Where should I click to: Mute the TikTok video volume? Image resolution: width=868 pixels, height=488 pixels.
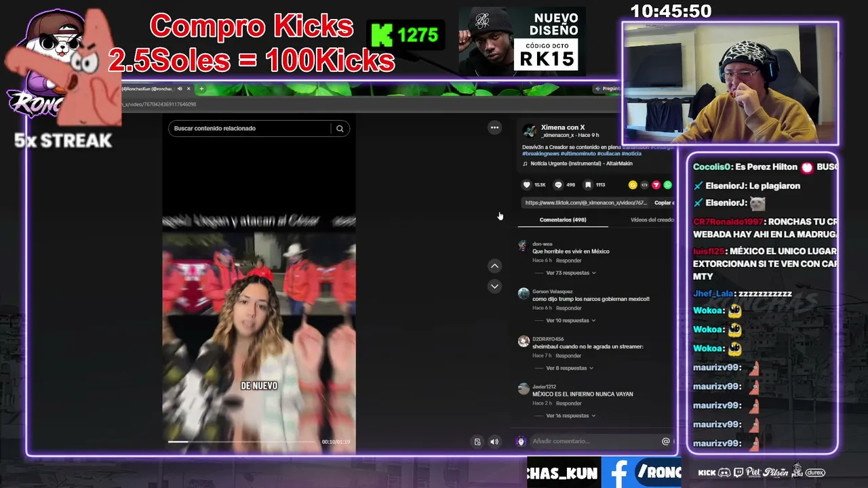pyautogui.click(x=494, y=442)
